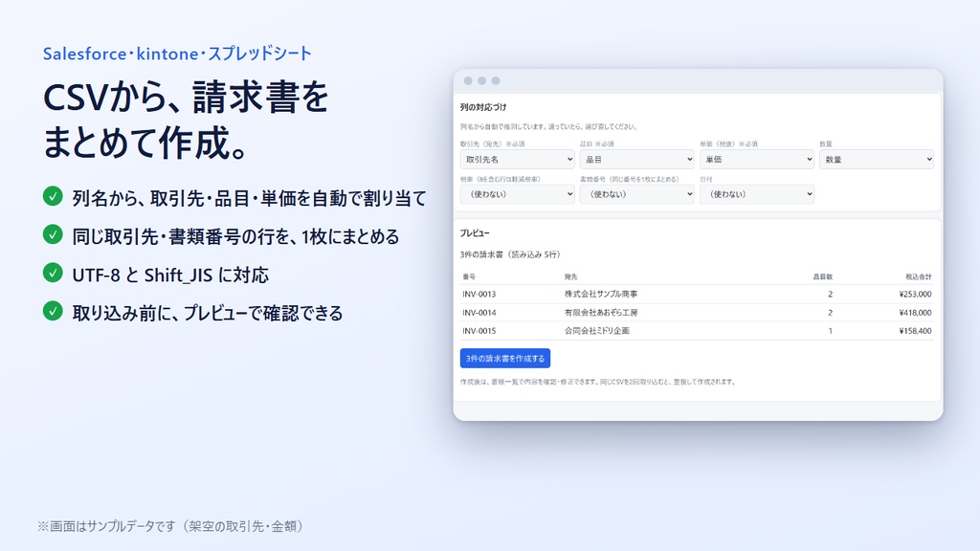Select the INV-0013 cell in the preview table
The height and width of the screenshot is (551, 980).
coord(479,295)
